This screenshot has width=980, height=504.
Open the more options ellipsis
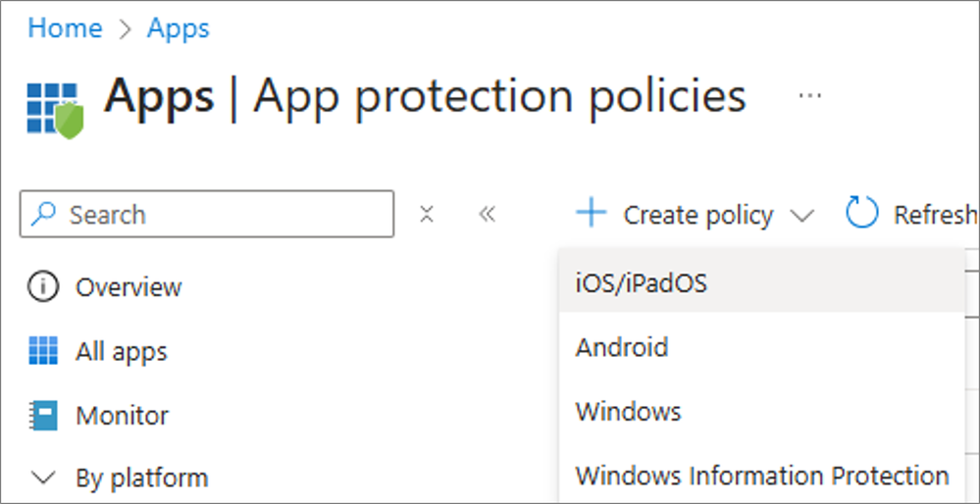click(810, 95)
